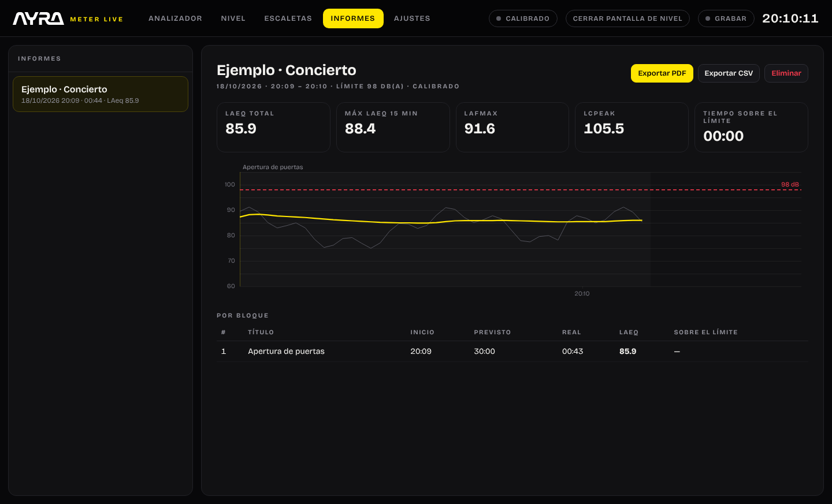The image size is (832, 504).
Task: Select the Apertura de puertas block row
Action: (512, 351)
